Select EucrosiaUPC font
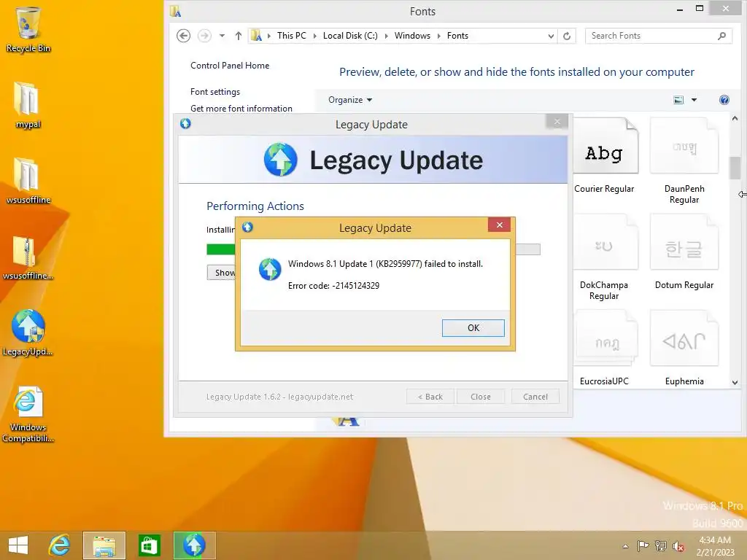 pos(604,349)
